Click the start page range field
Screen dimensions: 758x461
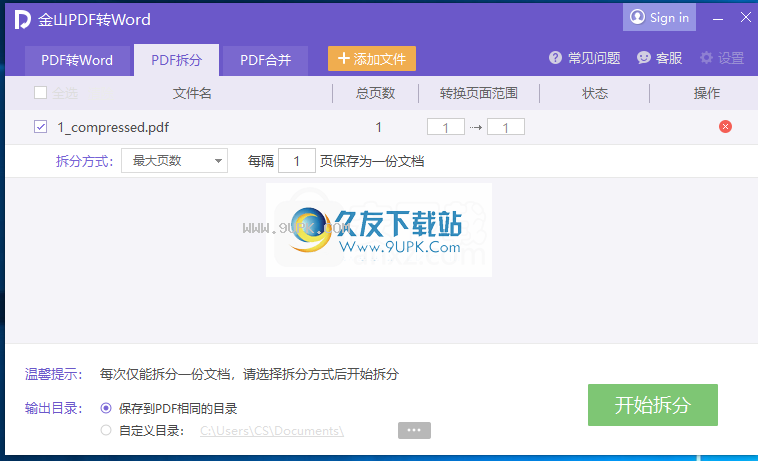click(446, 127)
